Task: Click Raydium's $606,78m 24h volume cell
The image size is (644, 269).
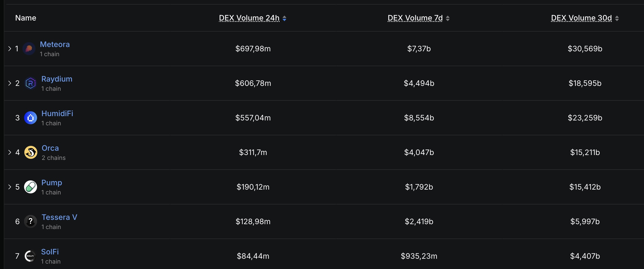Action: tap(253, 83)
